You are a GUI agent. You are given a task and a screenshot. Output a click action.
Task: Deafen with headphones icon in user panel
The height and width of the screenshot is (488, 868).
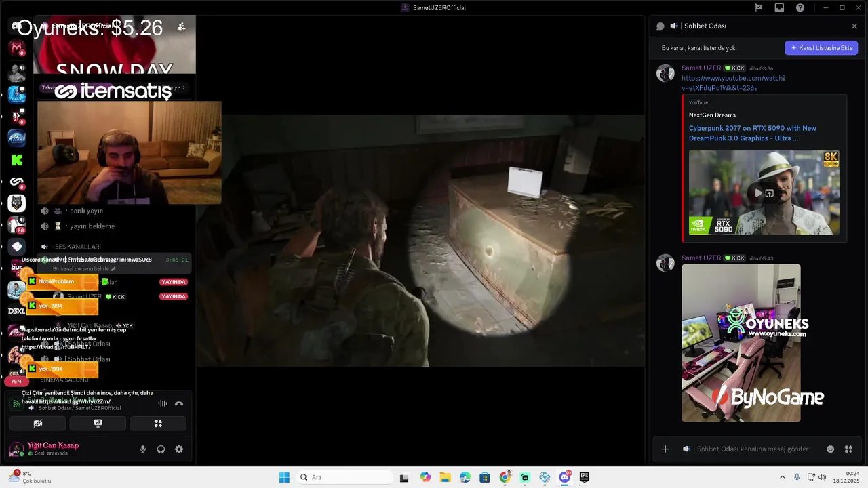pyautogui.click(x=161, y=449)
